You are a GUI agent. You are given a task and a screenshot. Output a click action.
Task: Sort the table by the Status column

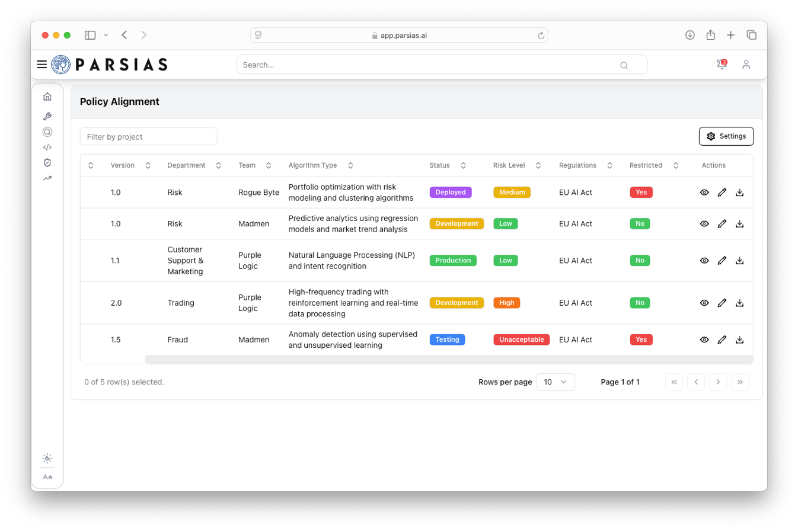tap(462, 165)
